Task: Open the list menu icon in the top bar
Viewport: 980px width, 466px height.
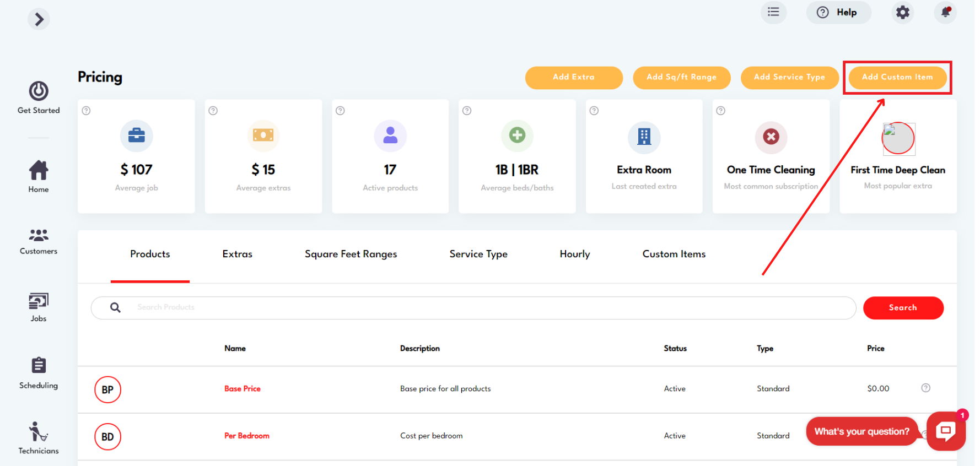Action: coord(774,12)
